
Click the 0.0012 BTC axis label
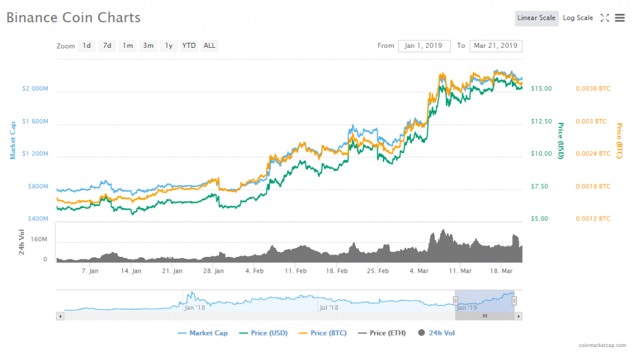[592, 219]
